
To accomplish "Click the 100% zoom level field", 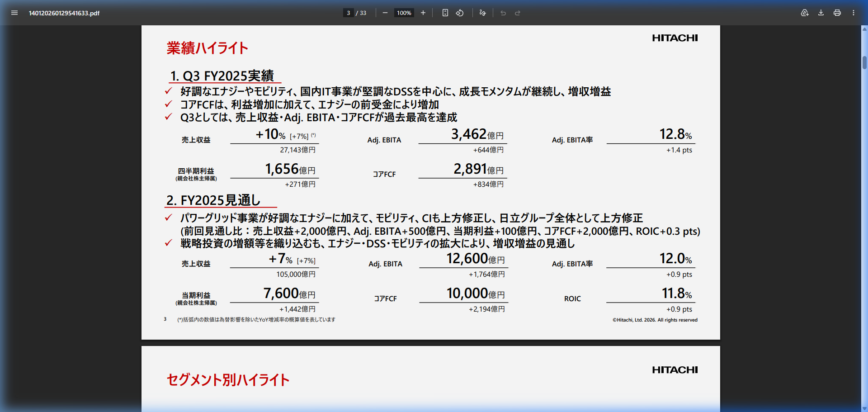I will 404,13.
